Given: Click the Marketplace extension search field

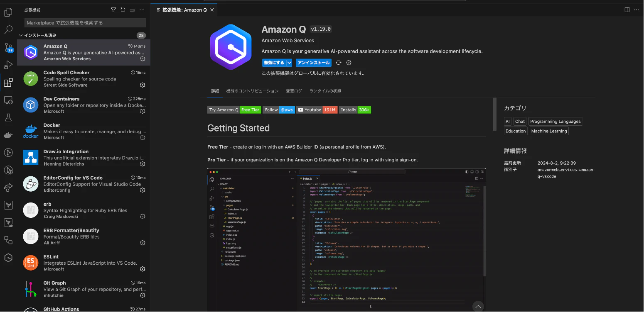Looking at the screenshot, I should (x=85, y=23).
